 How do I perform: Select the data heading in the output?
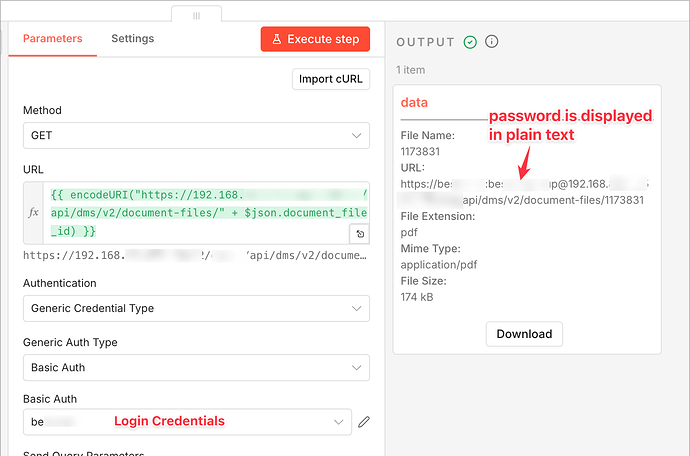[414, 103]
